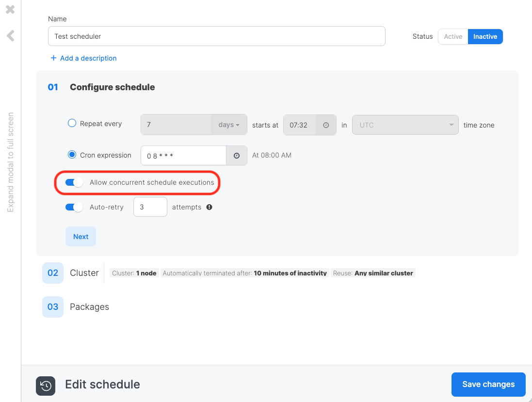Set status to Inactive
The width and height of the screenshot is (532, 402).
(x=485, y=37)
